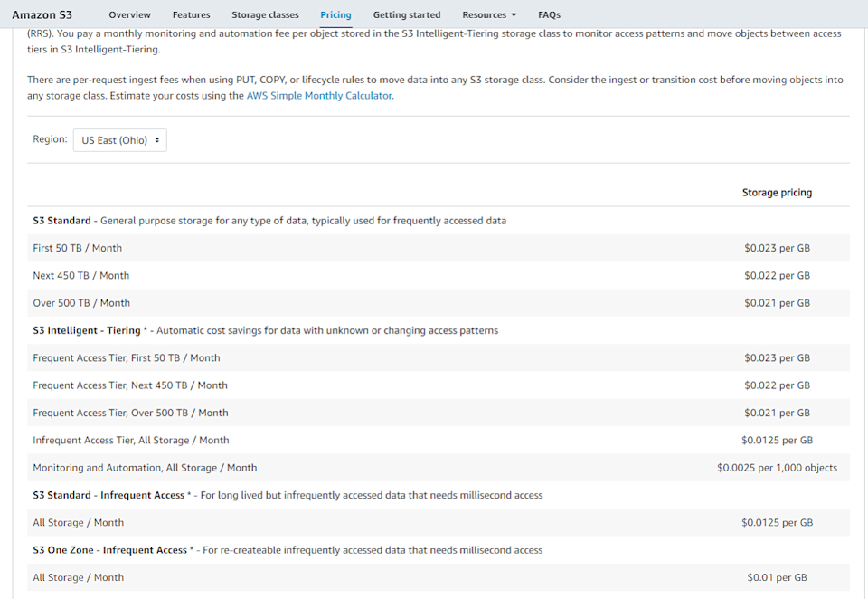The image size is (868, 599).
Task: Open the Getting started tab
Action: pos(407,15)
